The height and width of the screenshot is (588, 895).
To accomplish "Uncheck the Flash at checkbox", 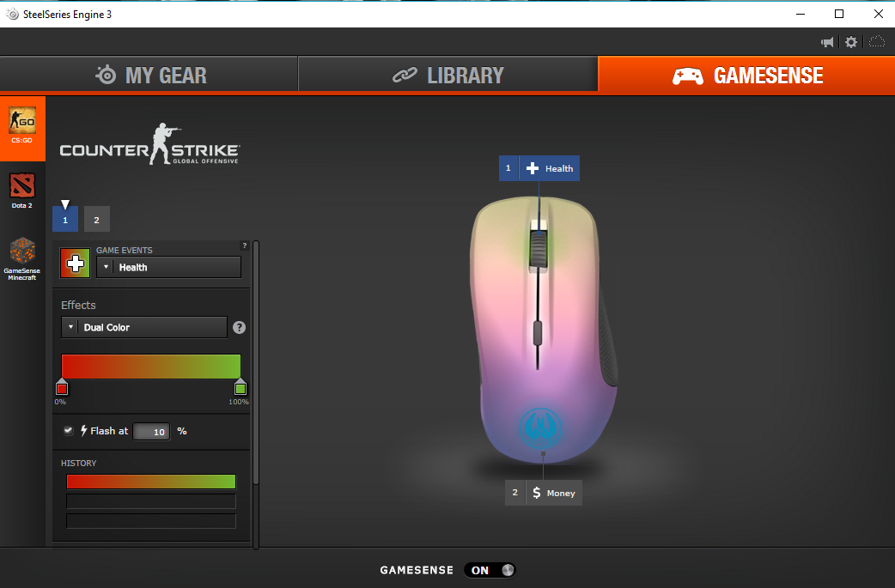I will [69, 430].
